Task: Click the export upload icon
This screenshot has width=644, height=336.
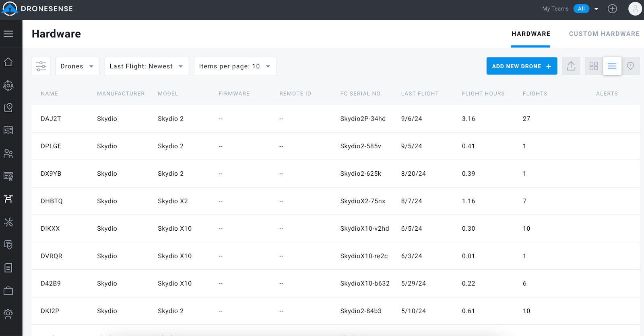Action: point(571,66)
